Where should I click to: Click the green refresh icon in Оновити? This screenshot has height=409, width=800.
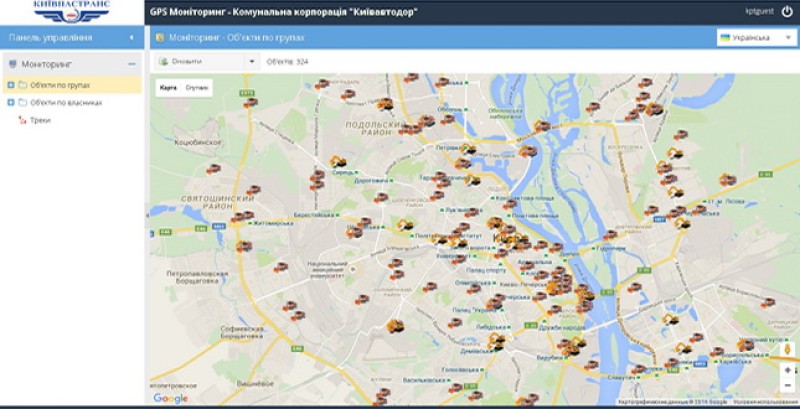(x=164, y=61)
